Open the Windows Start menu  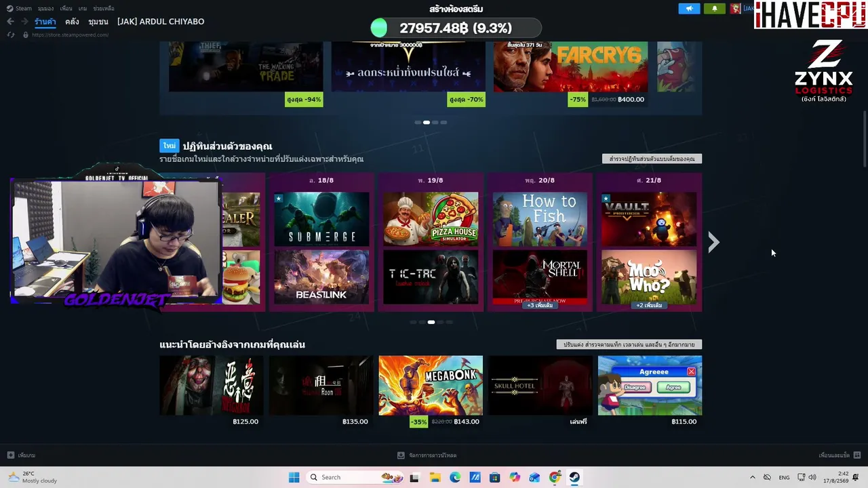(294, 477)
